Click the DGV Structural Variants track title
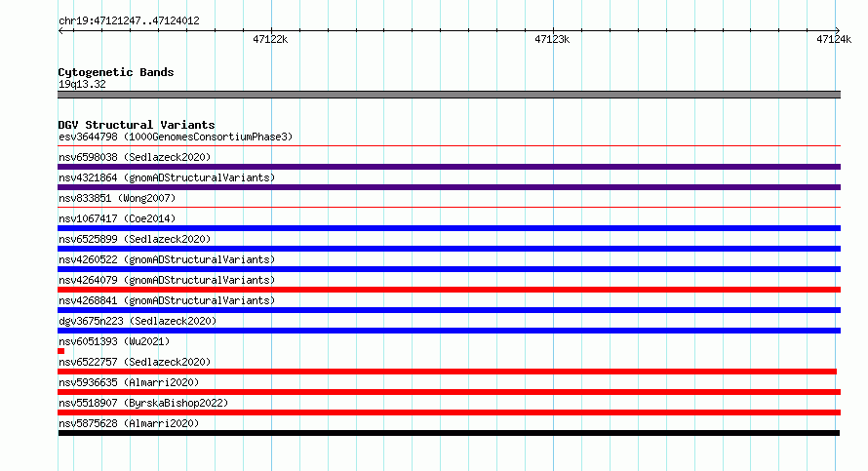 click(137, 125)
